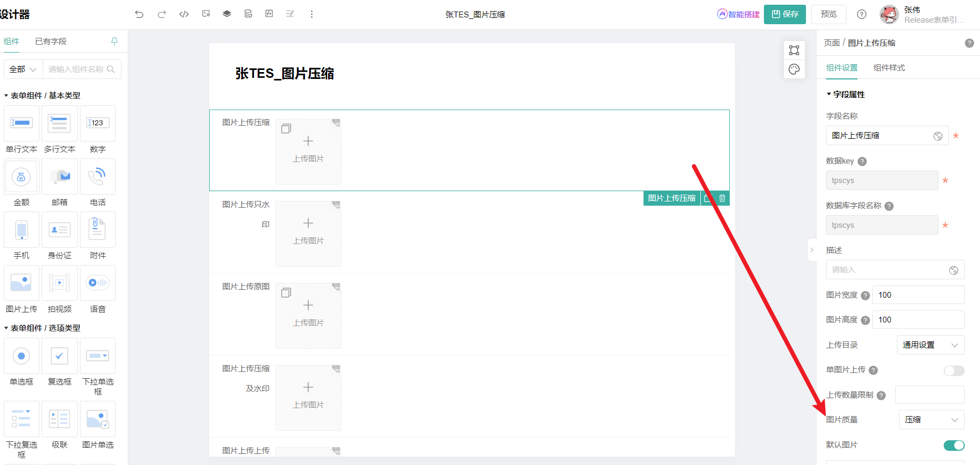980x465 pixels.
Task: Open the user avatar 张伟
Action: (889, 14)
